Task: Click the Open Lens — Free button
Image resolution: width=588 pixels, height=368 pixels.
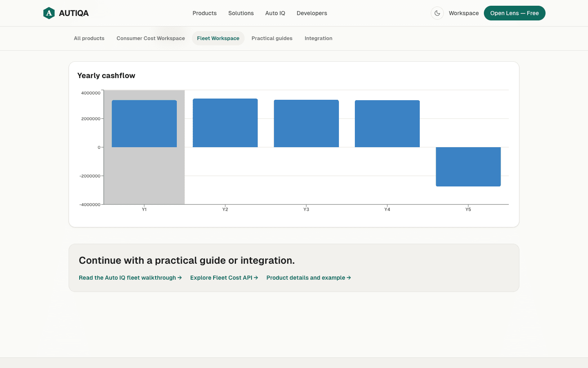Action: (x=514, y=13)
